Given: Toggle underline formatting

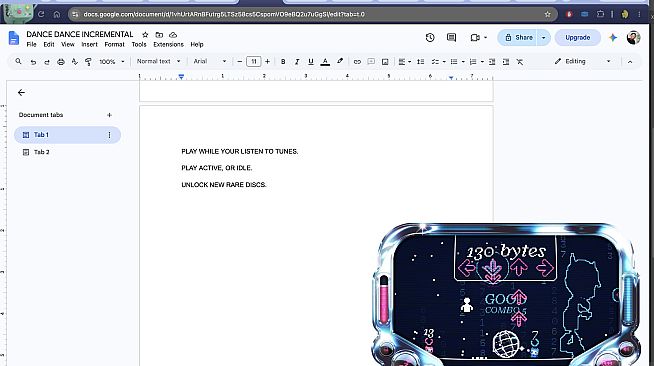Looking at the screenshot, I should click(311, 62).
